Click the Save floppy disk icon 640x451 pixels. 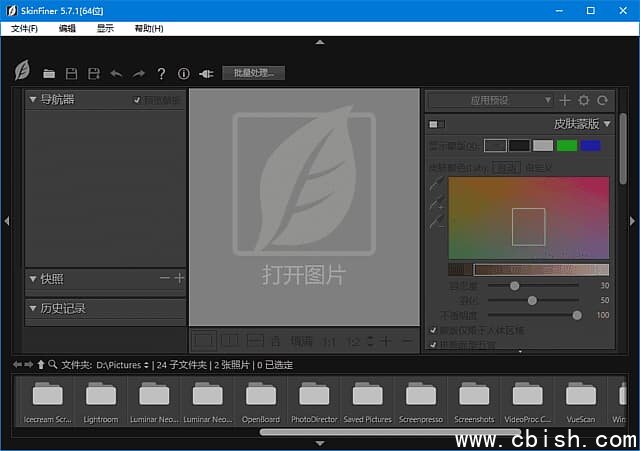point(71,73)
